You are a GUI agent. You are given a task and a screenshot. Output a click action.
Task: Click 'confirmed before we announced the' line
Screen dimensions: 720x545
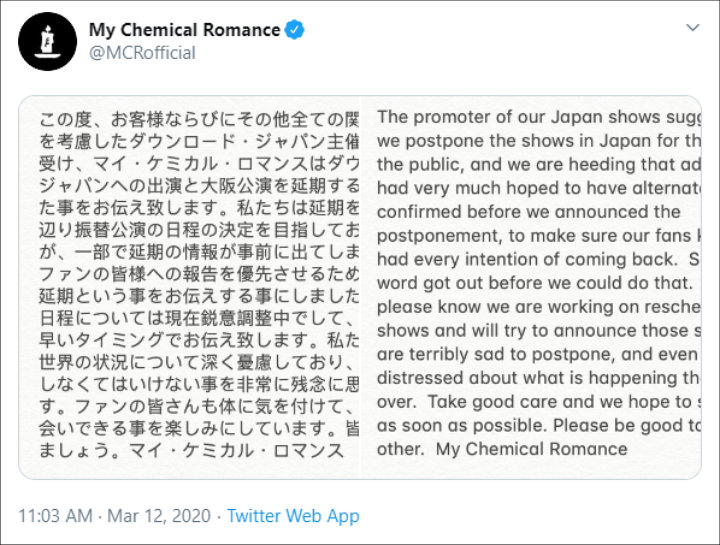tap(529, 212)
